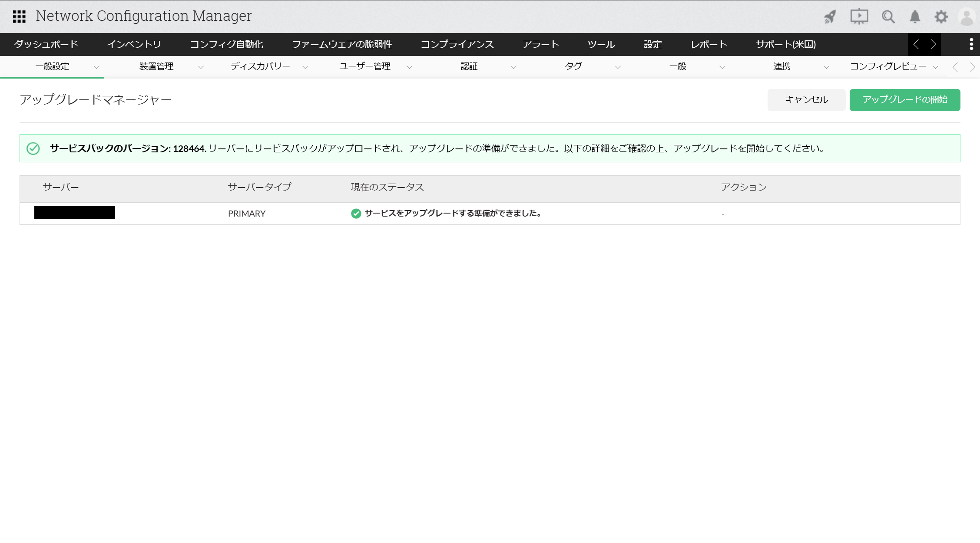Open the apps grid launcher icon
This screenshot has width=980, height=543.
(x=19, y=16)
